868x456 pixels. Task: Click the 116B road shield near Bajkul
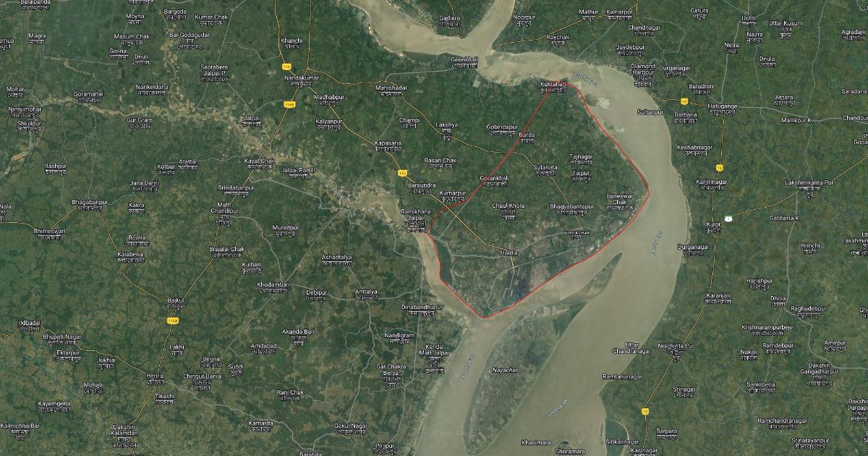pyautogui.click(x=171, y=319)
